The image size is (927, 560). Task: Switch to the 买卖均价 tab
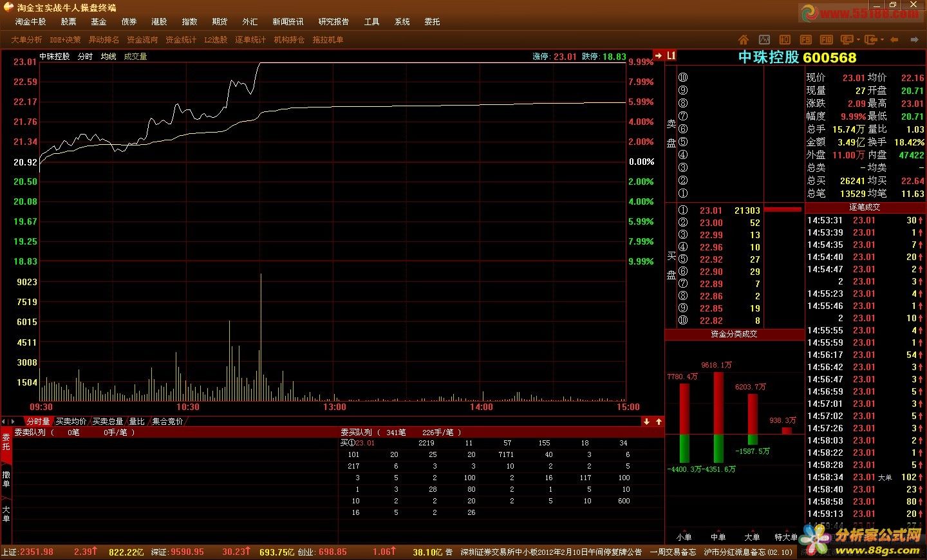[x=71, y=422]
